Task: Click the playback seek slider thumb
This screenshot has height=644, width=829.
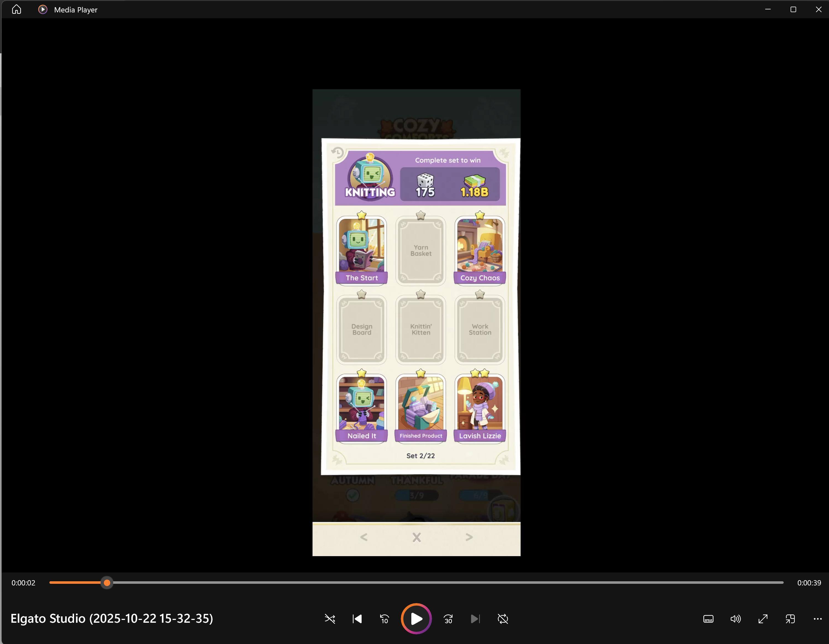Action: pyautogui.click(x=107, y=582)
